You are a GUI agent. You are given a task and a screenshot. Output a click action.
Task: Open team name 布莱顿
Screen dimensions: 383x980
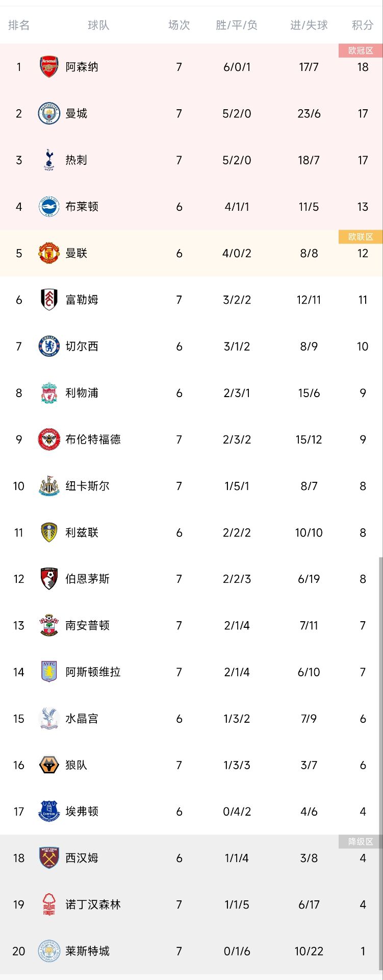(x=82, y=207)
